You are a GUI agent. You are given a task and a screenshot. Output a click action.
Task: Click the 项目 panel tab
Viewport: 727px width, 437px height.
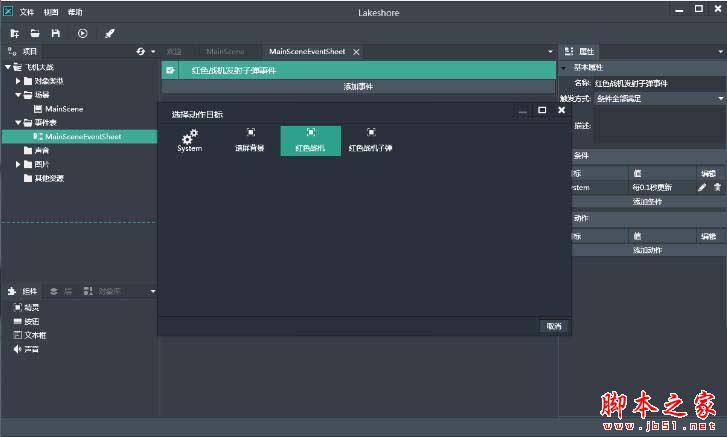click(23, 51)
